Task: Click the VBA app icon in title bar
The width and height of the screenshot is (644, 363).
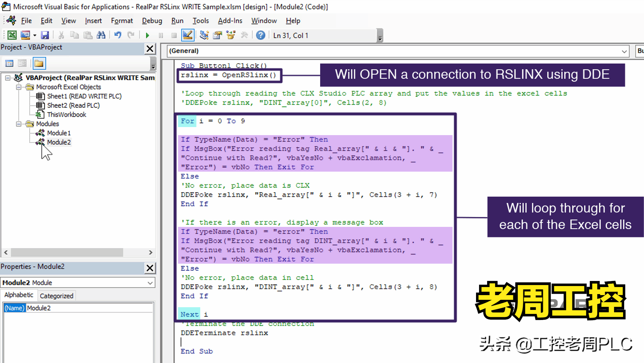Action: click(x=6, y=6)
